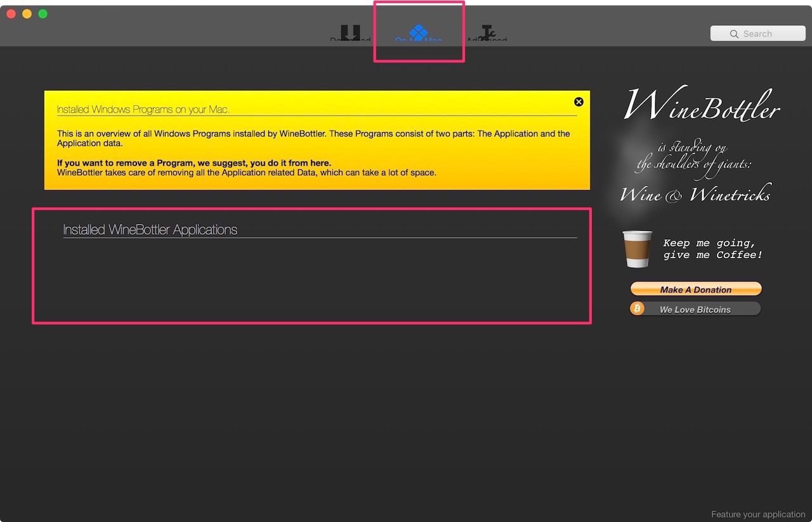The height and width of the screenshot is (522, 812).
Task: Click inside the Search field
Action: (758, 34)
